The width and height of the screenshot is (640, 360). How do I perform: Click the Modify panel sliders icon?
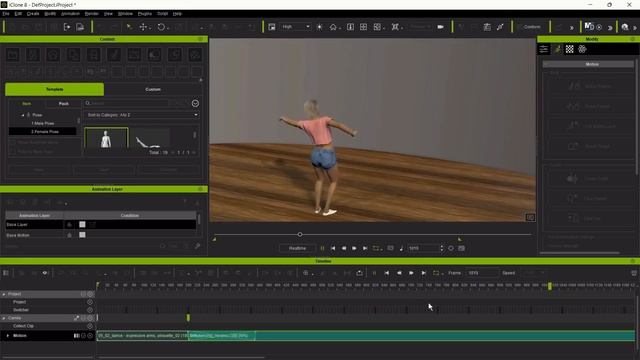[544, 49]
